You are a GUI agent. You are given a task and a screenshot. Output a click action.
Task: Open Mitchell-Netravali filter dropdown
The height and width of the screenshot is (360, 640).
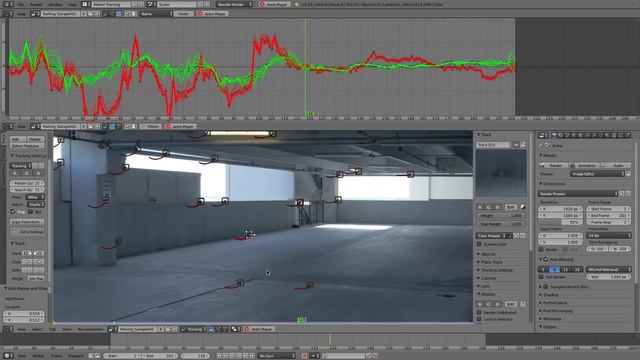[x=609, y=269]
